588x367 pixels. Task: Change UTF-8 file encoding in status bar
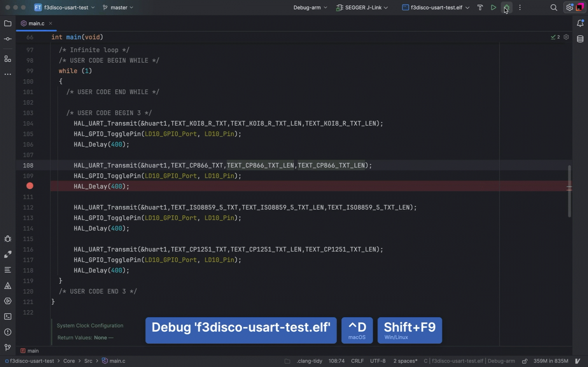point(378,361)
